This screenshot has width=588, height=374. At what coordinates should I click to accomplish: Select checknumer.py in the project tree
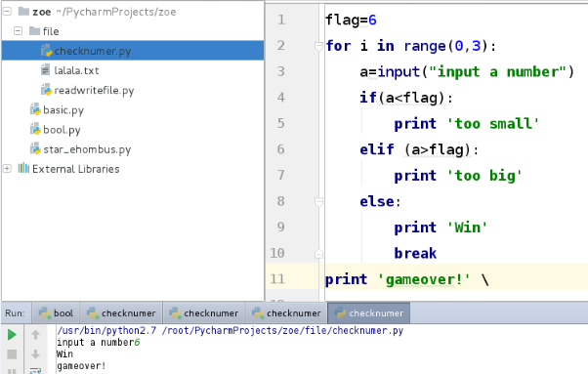(133, 51)
